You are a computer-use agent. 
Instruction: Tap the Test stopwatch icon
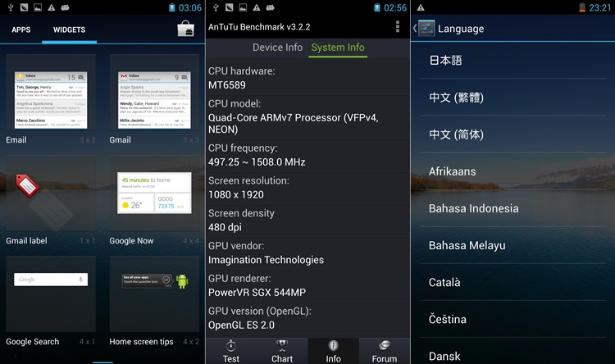(x=231, y=346)
